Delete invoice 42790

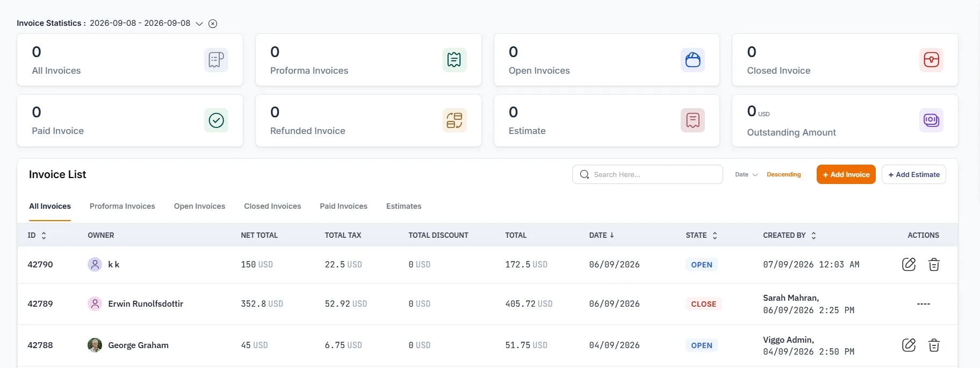click(934, 264)
